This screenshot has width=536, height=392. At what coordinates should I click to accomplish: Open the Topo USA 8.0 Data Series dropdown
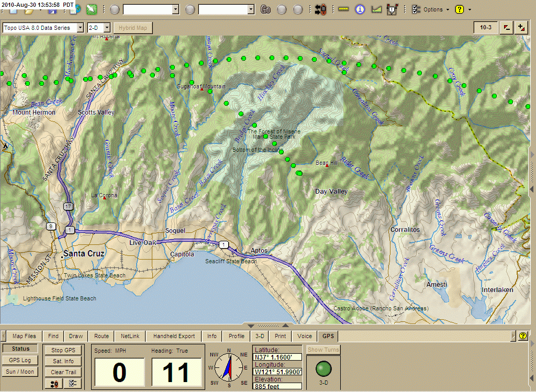coord(42,28)
